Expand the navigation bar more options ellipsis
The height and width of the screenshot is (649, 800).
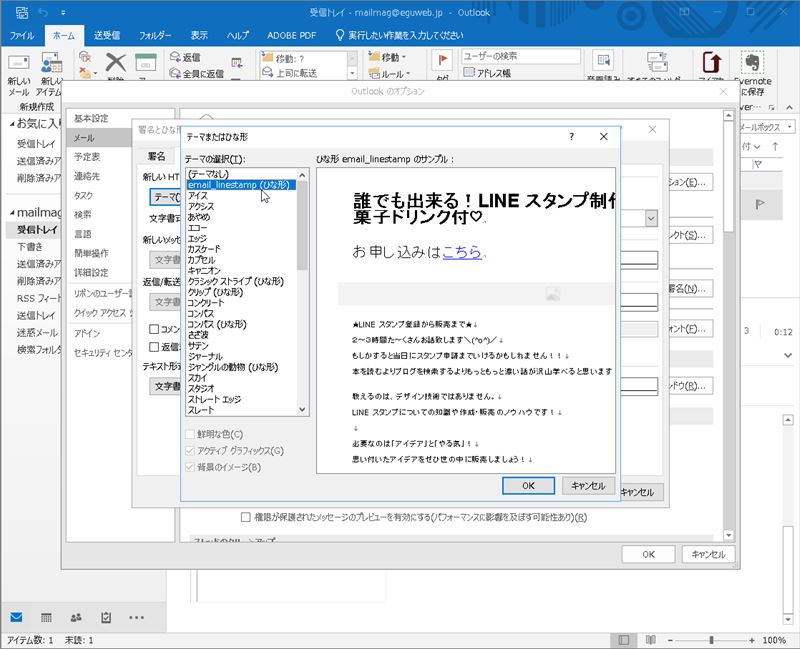tap(137, 617)
